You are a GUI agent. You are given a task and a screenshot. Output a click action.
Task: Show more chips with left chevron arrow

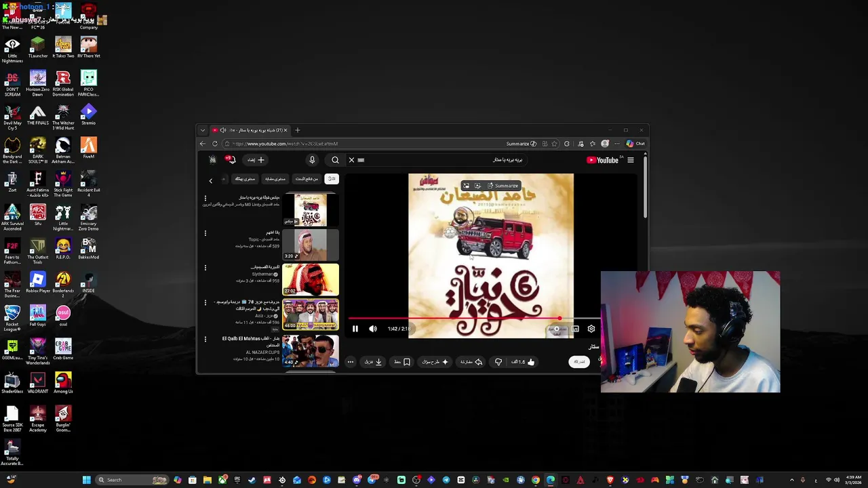coord(211,180)
